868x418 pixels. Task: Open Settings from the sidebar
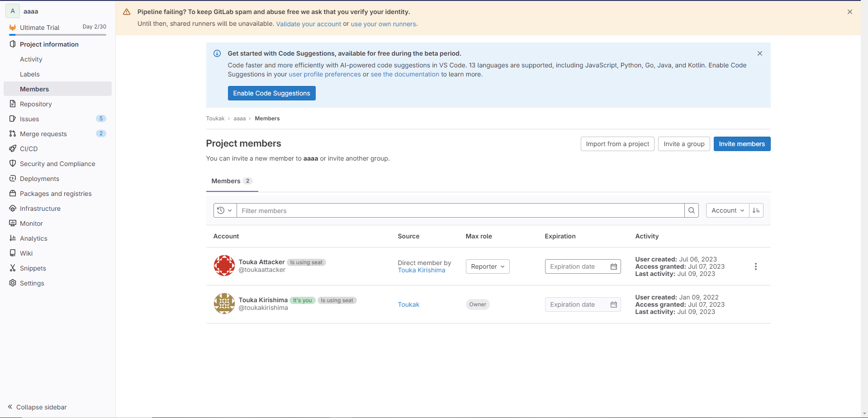point(32,283)
